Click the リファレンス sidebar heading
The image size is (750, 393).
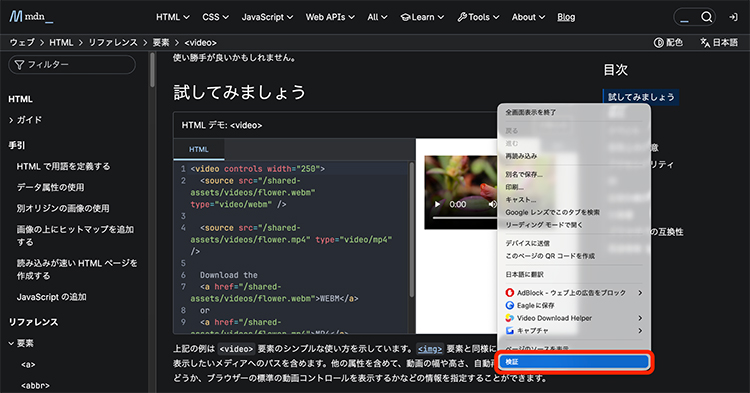coord(33,322)
